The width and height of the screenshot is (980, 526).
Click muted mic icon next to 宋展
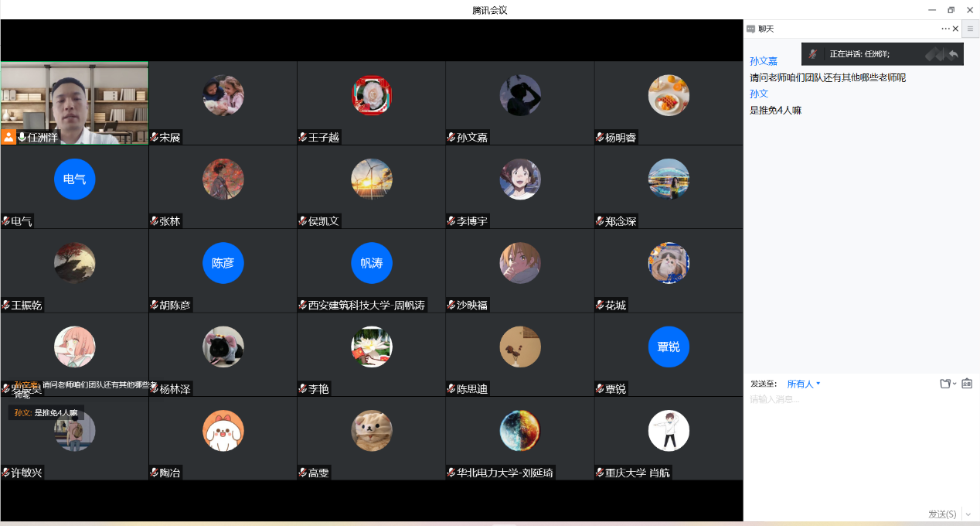coord(154,137)
